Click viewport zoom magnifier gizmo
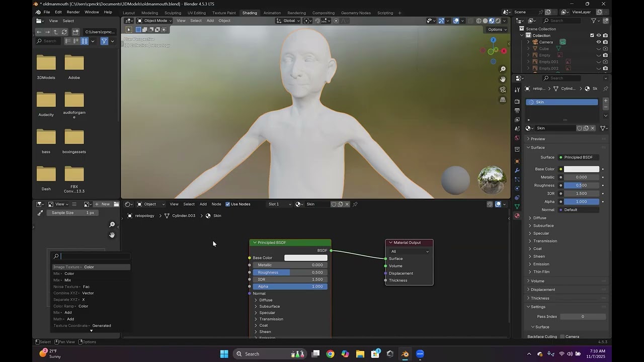The image size is (644, 362). pos(503,69)
